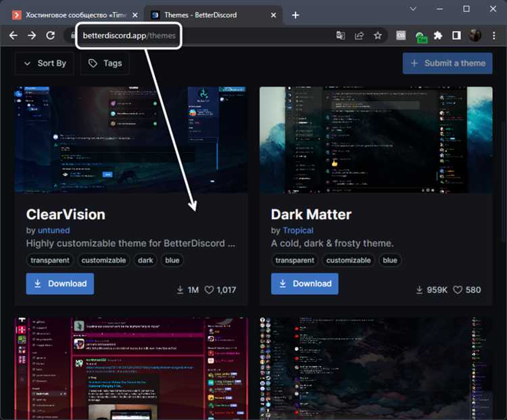Image resolution: width=507 pixels, height=420 pixels.
Task: Click ClearVision description text
Action: [130, 243]
